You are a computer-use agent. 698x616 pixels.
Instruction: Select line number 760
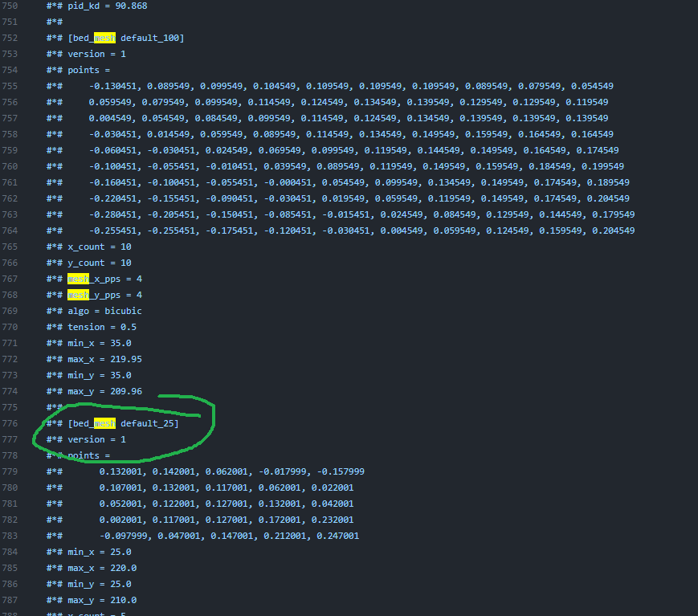click(11, 166)
